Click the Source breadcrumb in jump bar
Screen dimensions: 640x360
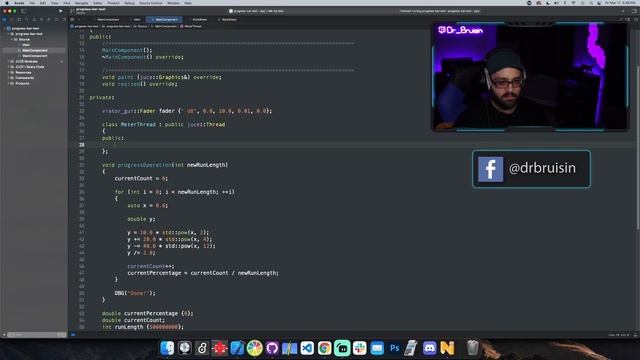pos(141,26)
